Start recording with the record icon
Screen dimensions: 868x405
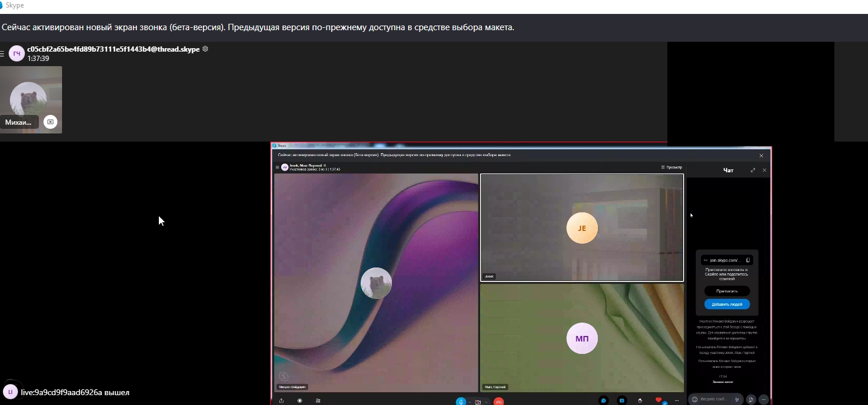coord(300,400)
